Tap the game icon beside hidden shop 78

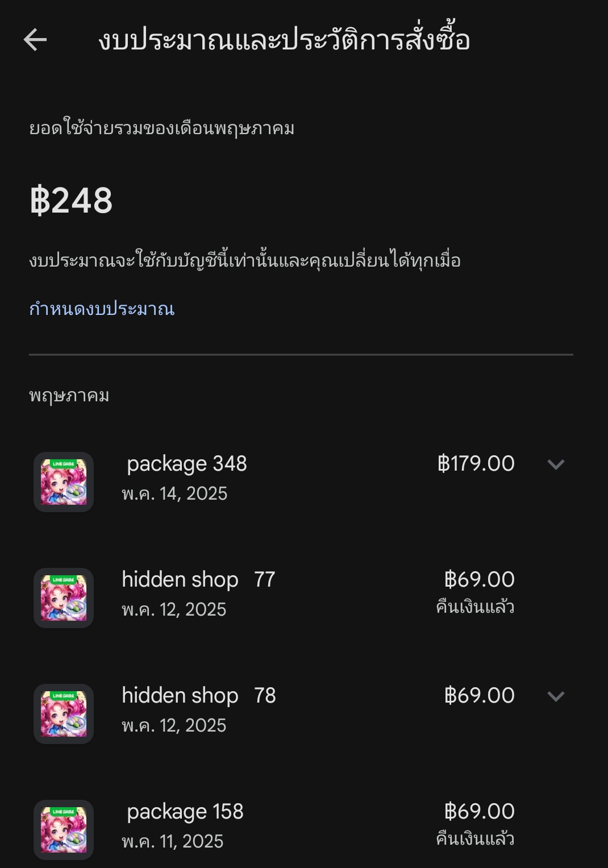pos(64,714)
